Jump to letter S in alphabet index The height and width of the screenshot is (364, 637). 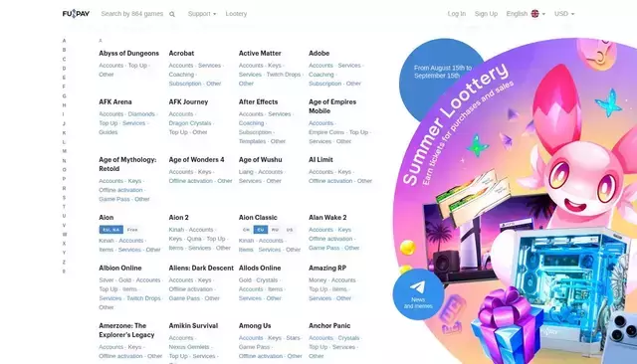pos(64,198)
